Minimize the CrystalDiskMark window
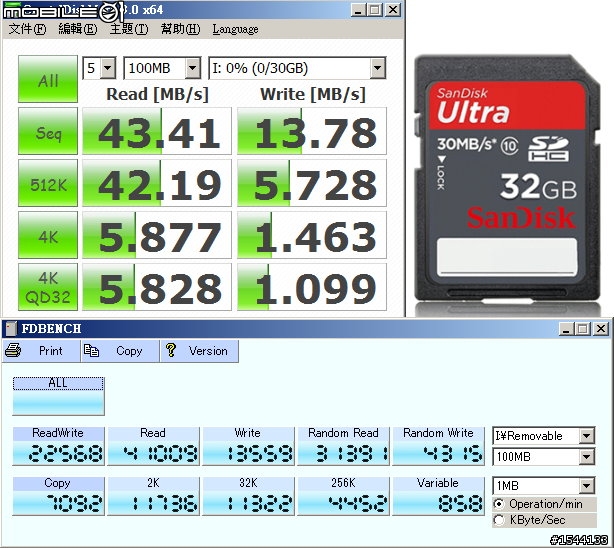 tap(358, 10)
